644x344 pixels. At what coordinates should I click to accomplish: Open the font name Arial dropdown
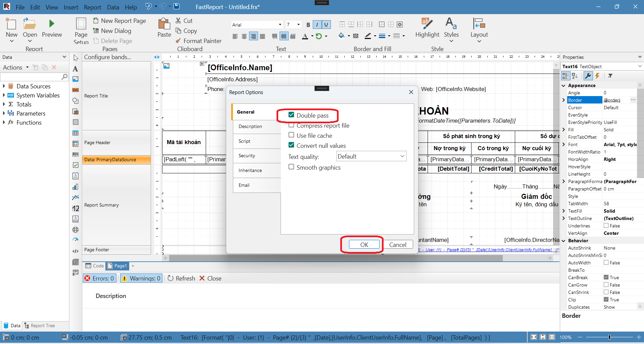pyautogui.click(x=280, y=25)
